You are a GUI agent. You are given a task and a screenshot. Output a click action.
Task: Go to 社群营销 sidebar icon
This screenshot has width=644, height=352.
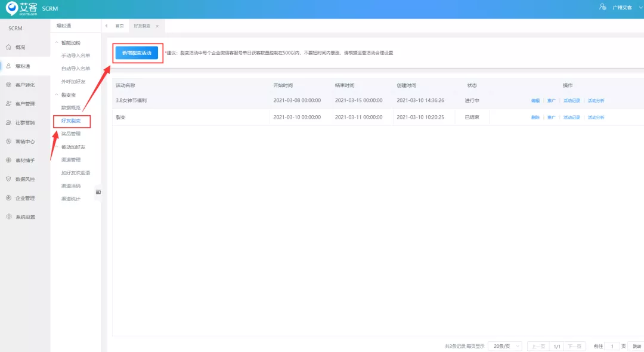(x=8, y=123)
